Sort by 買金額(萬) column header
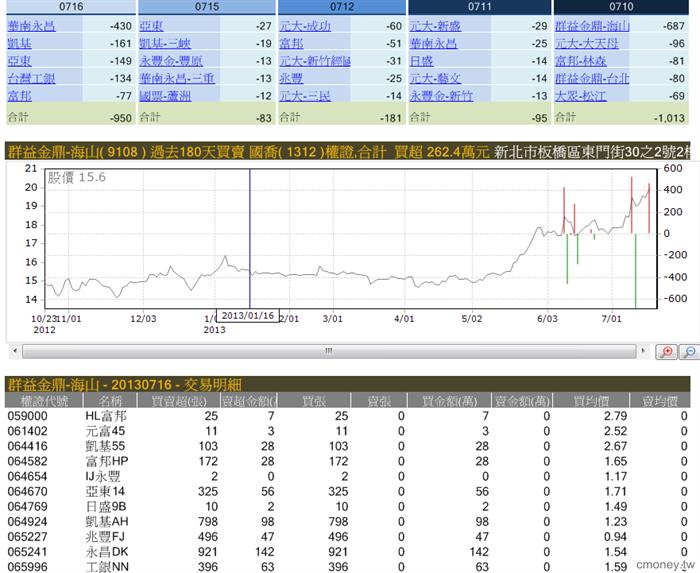The width and height of the screenshot is (700, 573). [x=449, y=400]
